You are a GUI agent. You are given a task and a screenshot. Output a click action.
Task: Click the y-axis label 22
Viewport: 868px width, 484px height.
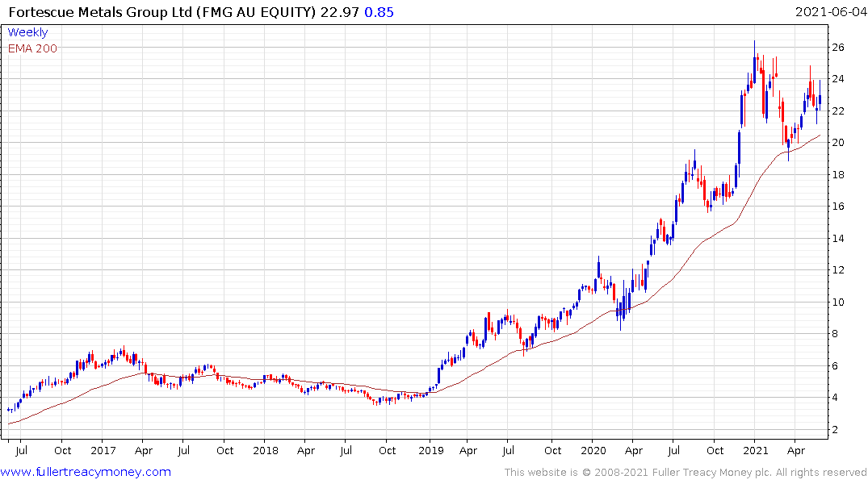pos(838,111)
